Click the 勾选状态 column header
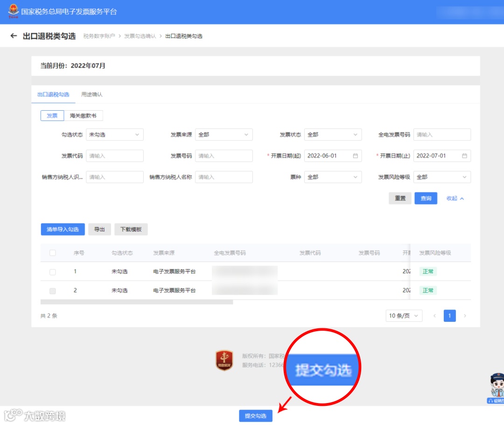The image size is (504, 425). pyautogui.click(x=122, y=253)
